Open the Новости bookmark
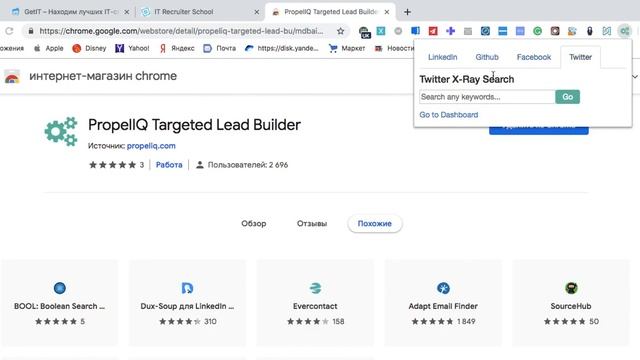The height and width of the screenshot is (360, 640). click(x=394, y=48)
